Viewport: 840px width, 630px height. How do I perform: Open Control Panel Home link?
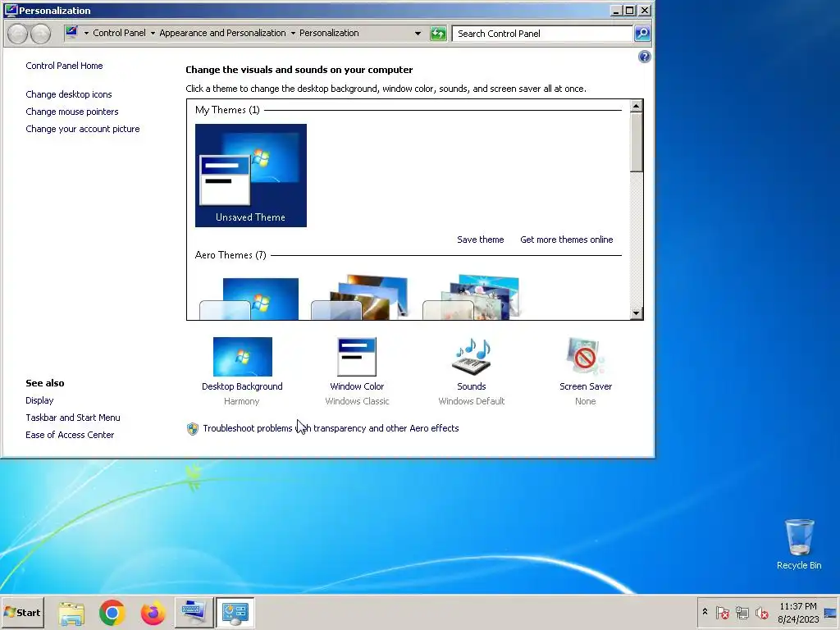pos(64,66)
